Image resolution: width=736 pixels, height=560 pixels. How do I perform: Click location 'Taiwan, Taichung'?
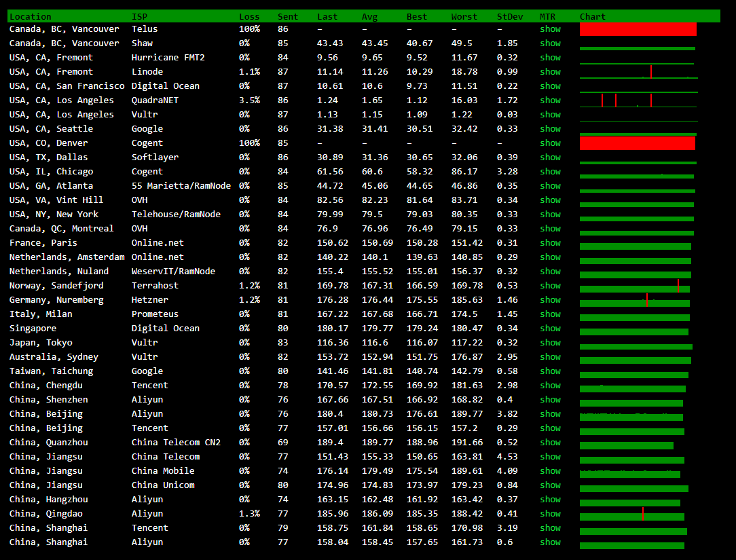pyautogui.click(x=51, y=371)
